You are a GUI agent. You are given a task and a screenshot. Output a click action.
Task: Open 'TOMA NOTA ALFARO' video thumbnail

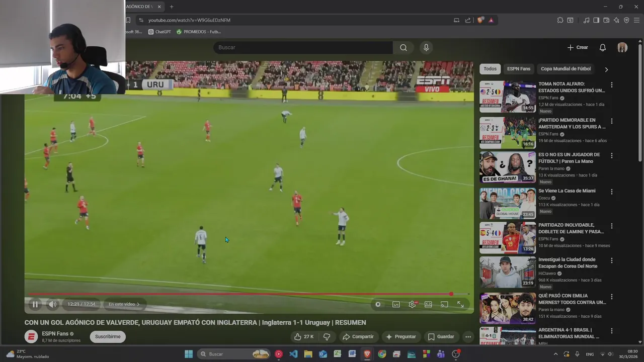(x=508, y=97)
